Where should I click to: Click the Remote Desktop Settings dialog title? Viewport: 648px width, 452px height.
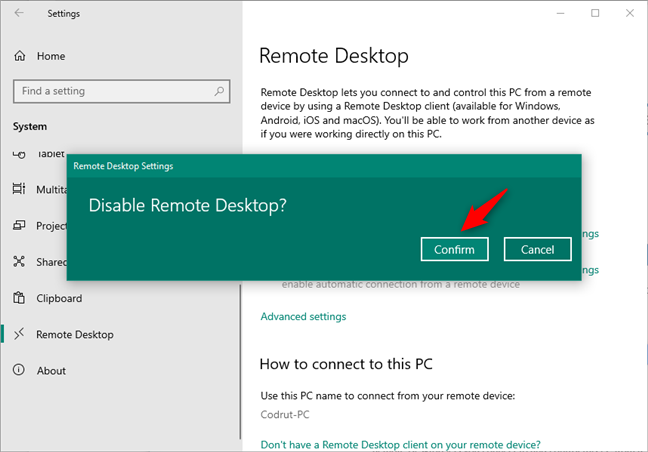123,166
